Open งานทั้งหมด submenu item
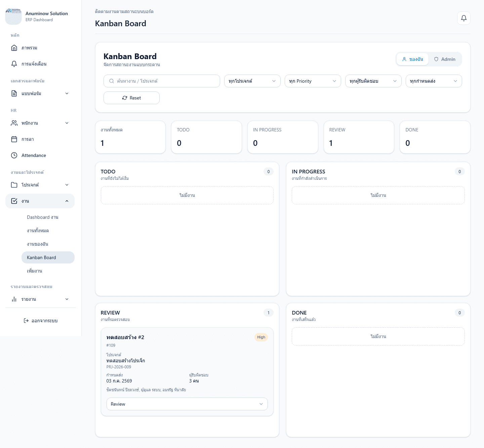 click(x=48, y=231)
